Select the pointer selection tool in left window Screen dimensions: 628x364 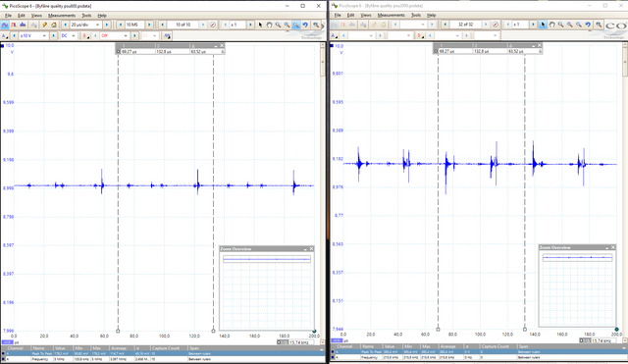(260, 25)
